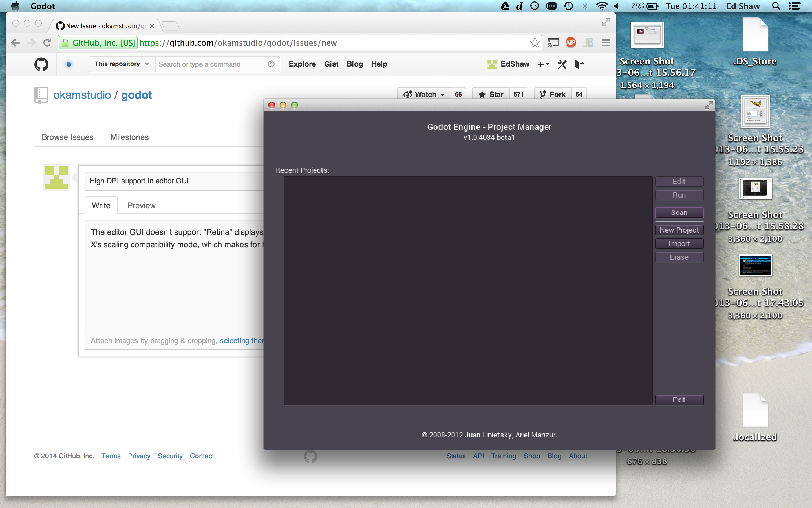Click the issue title input field
This screenshot has height=508, width=812.
[x=175, y=181]
